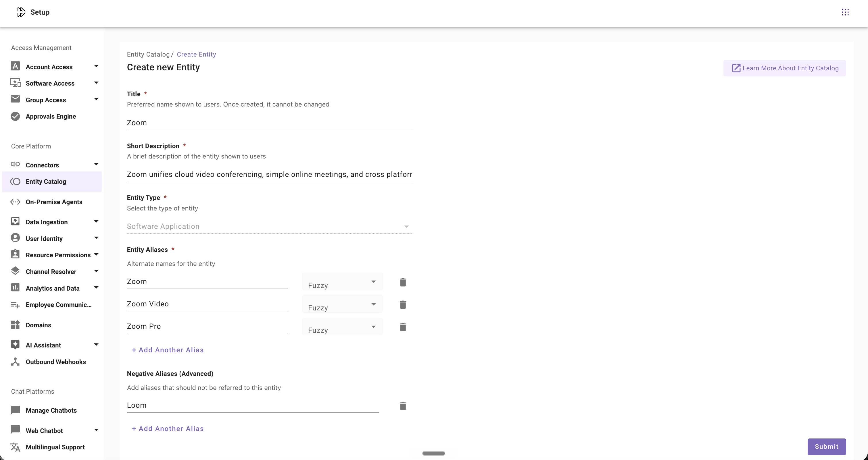Screen dimensions: 868x460
Task: Open match type dropdown for Zoom alias
Action: tap(342, 282)
